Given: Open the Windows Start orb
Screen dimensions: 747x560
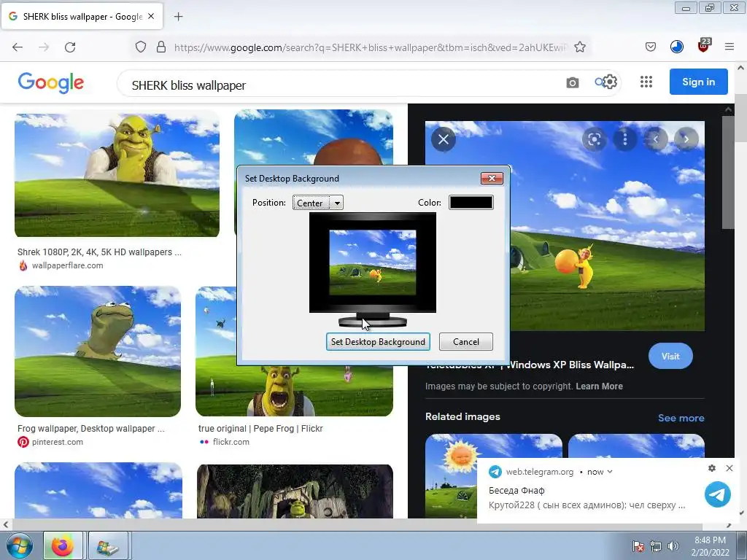Looking at the screenshot, I should tap(20, 546).
